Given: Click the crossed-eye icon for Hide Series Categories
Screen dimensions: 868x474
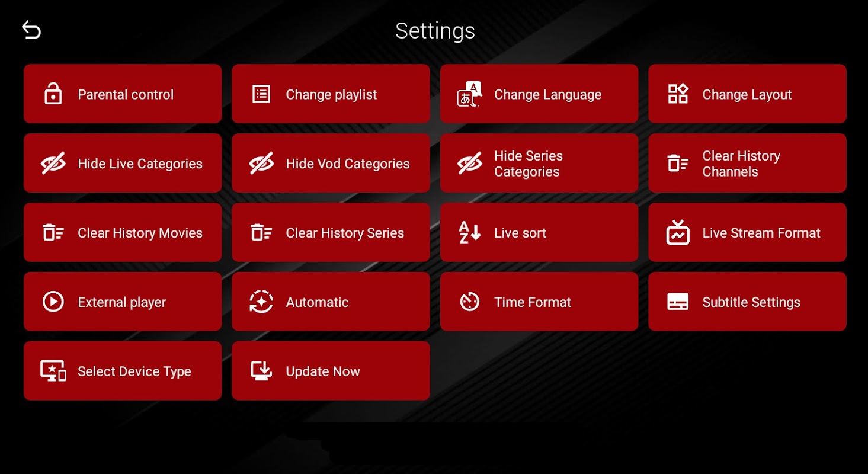Looking at the screenshot, I should coord(470,163).
